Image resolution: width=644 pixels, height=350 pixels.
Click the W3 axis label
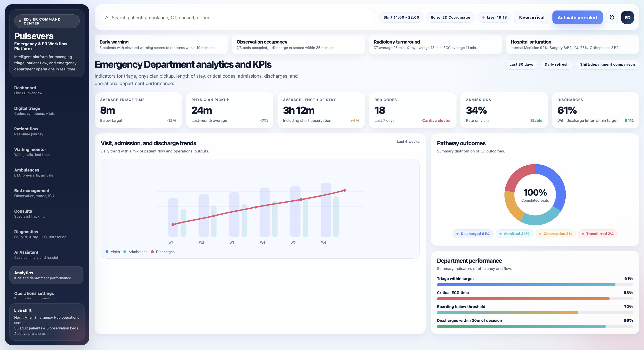click(x=232, y=242)
